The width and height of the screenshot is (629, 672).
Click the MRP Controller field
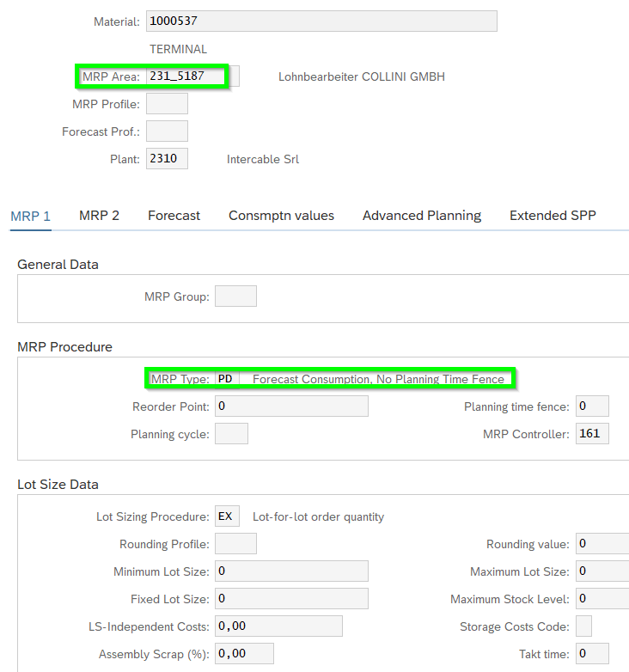tap(592, 434)
